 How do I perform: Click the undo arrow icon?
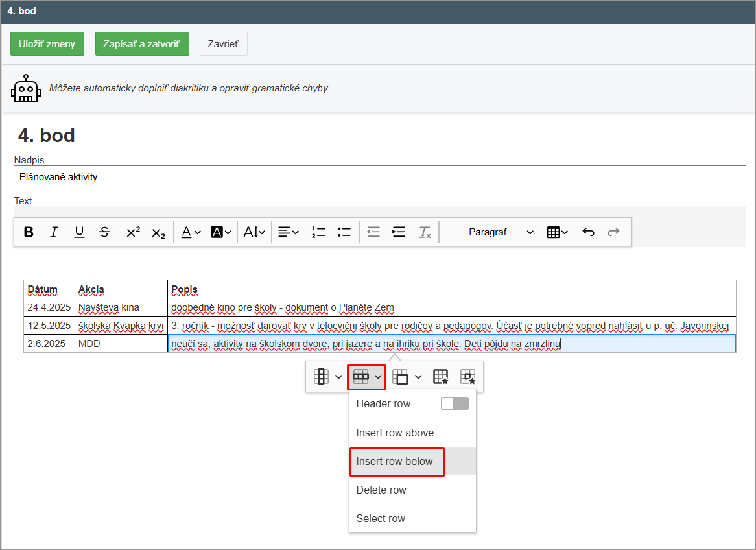[588, 232]
